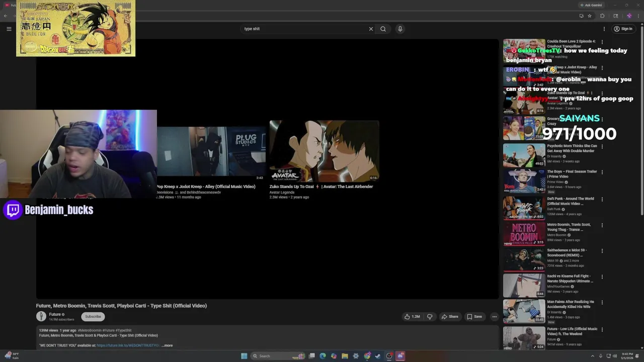
Task: Click the Ask Gemini button
Action: tap(591, 5)
